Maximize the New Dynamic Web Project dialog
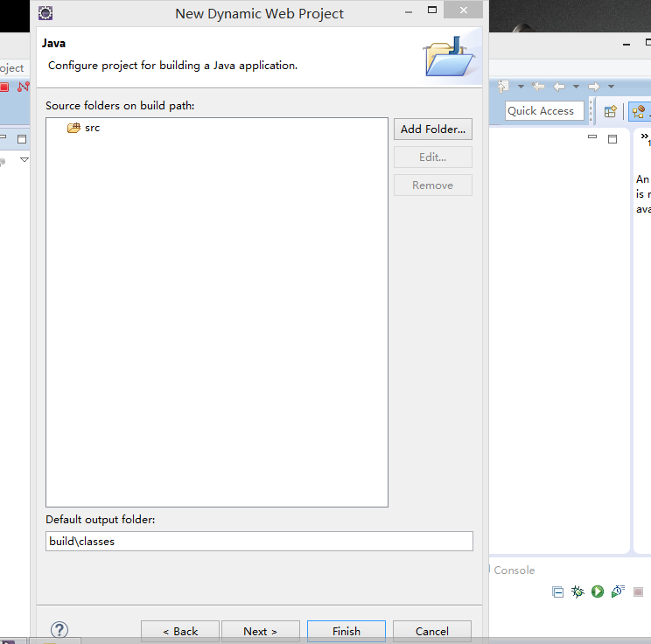The height and width of the screenshot is (644, 651). pyautogui.click(x=432, y=10)
